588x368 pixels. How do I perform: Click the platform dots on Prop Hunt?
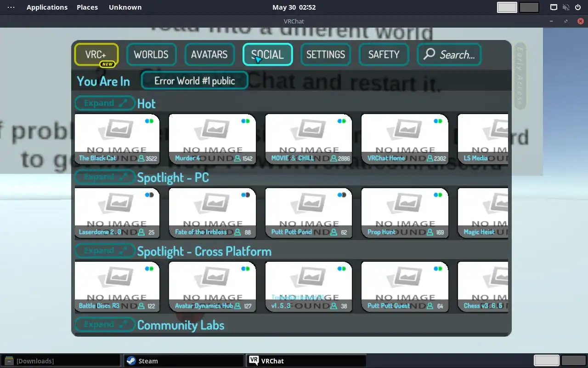pos(438,195)
